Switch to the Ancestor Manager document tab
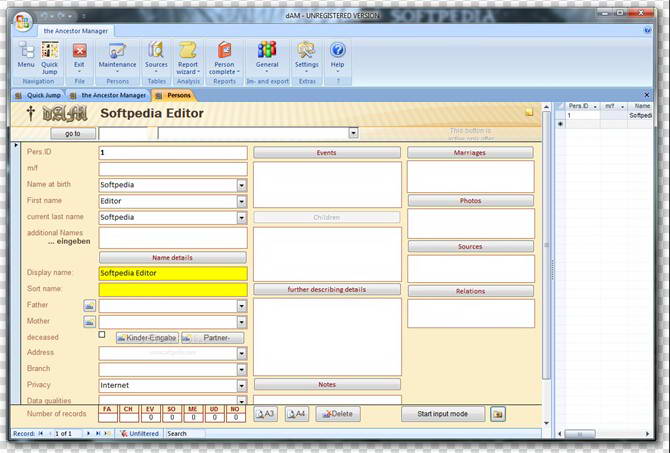The height and width of the screenshot is (453, 670). pyautogui.click(x=109, y=95)
